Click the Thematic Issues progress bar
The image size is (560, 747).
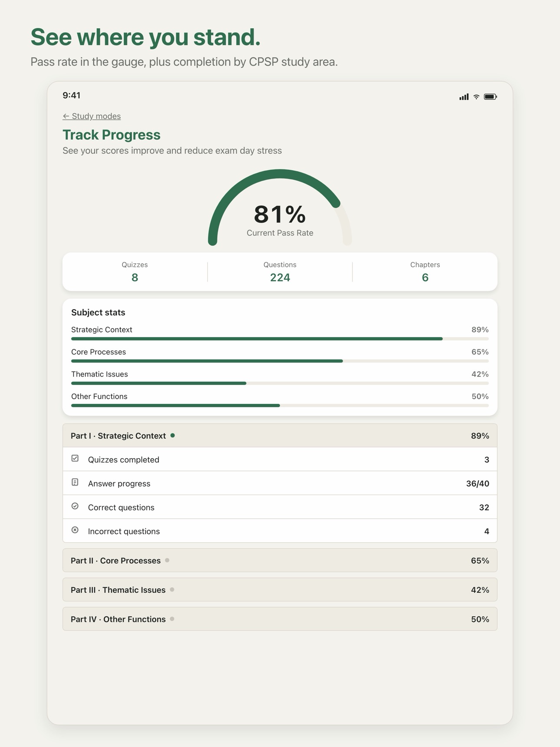(280, 383)
